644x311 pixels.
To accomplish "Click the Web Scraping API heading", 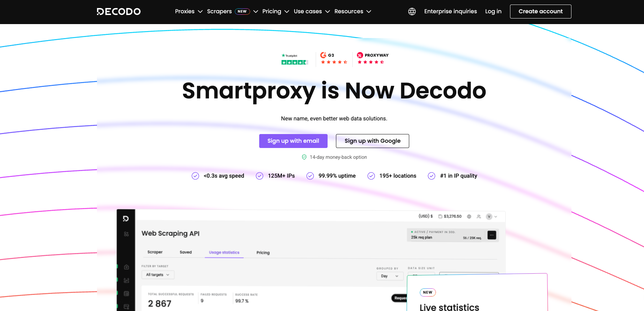I will (x=171, y=234).
